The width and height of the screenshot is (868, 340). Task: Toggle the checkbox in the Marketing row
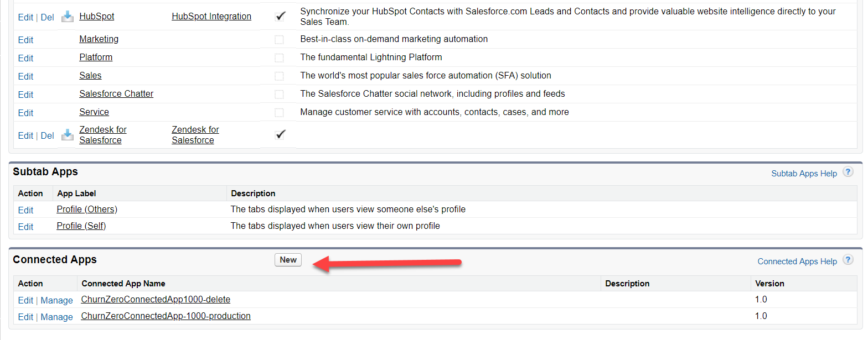click(x=279, y=39)
